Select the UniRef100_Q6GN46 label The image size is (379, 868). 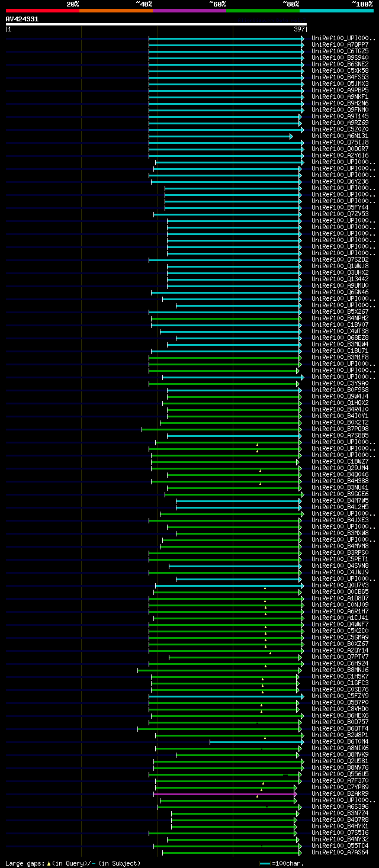pyautogui.click(x=340, y=292)
